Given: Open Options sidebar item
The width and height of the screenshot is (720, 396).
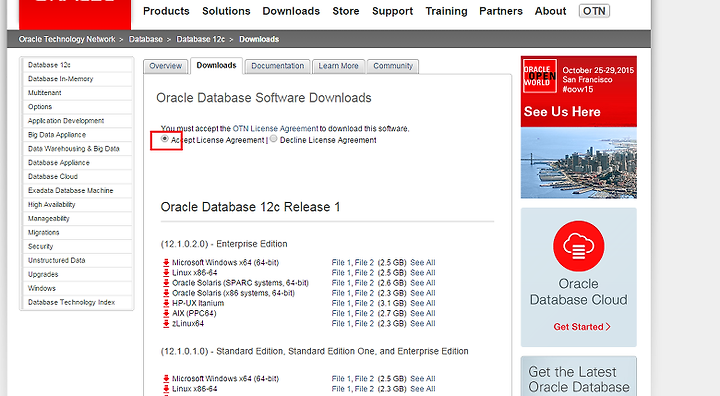Looking at the screenshot, I should (x=77, y=107).
